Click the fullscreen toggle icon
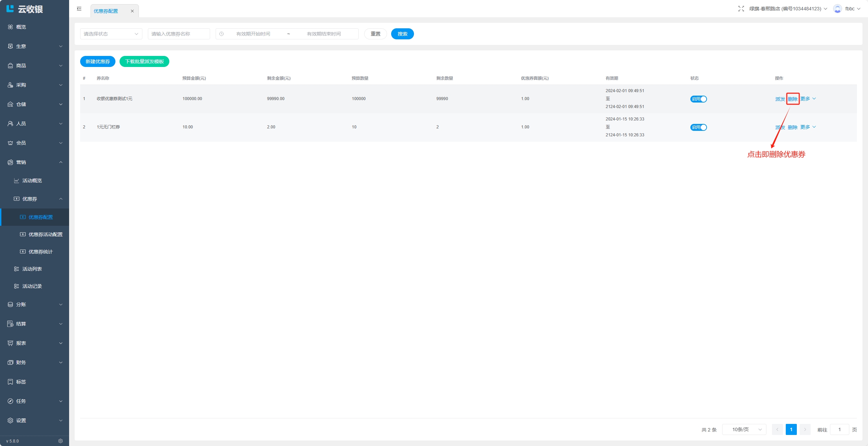The width and height of the screenshot is (868, 446). 741,9
